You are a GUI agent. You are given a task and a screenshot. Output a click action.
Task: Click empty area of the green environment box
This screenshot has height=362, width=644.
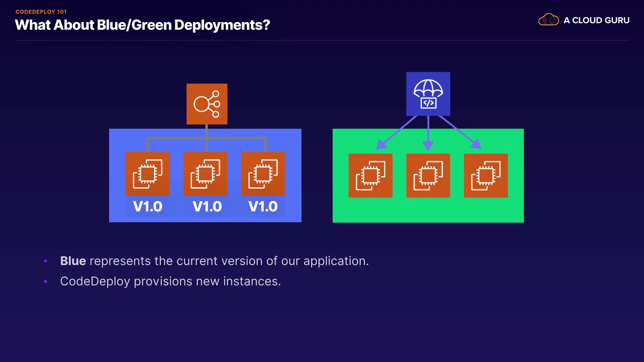tap(428, 210)
